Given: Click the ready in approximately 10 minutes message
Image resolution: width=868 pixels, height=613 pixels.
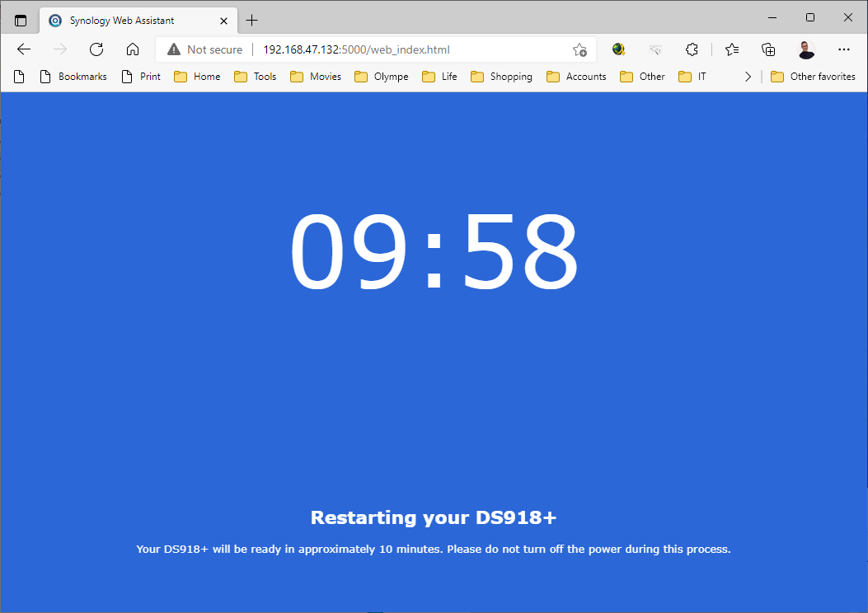Looking at the screenshot, I should pos(434,550).
